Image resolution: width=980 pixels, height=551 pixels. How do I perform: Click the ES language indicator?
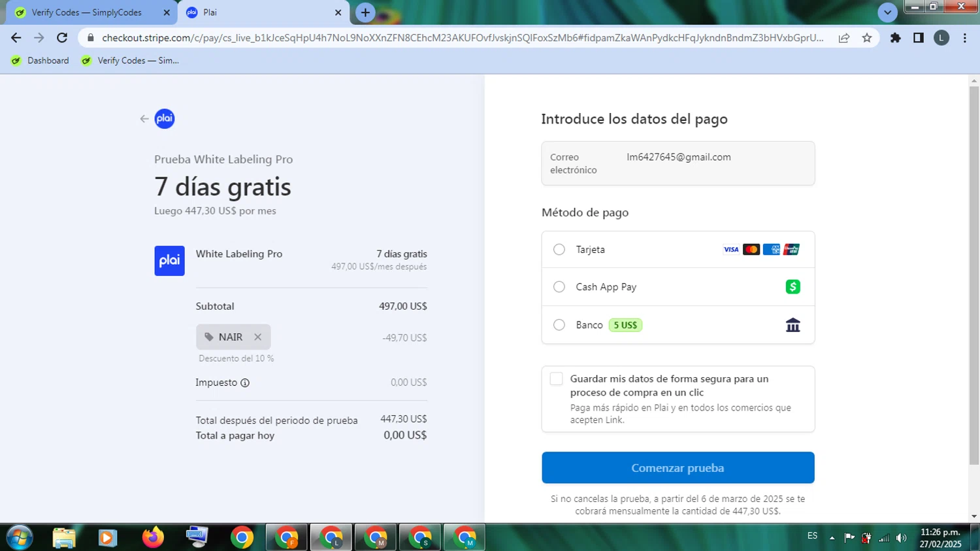tap(812, 536)
